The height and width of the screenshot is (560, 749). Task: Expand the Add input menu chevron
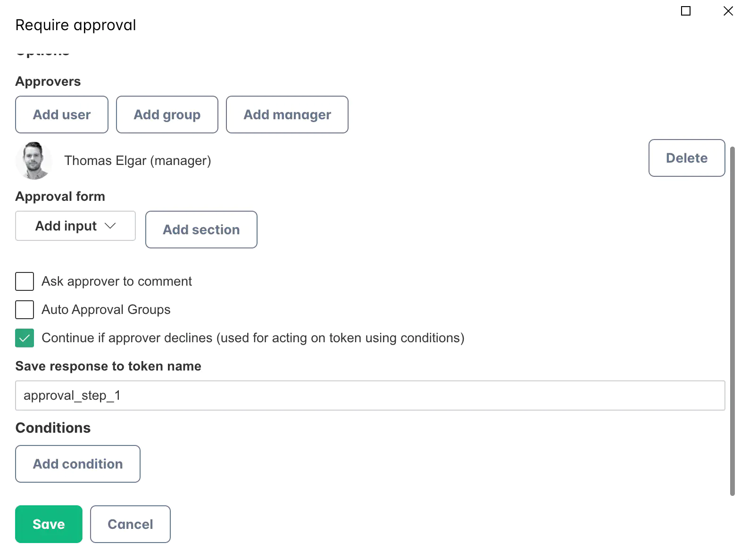point(111,226)
